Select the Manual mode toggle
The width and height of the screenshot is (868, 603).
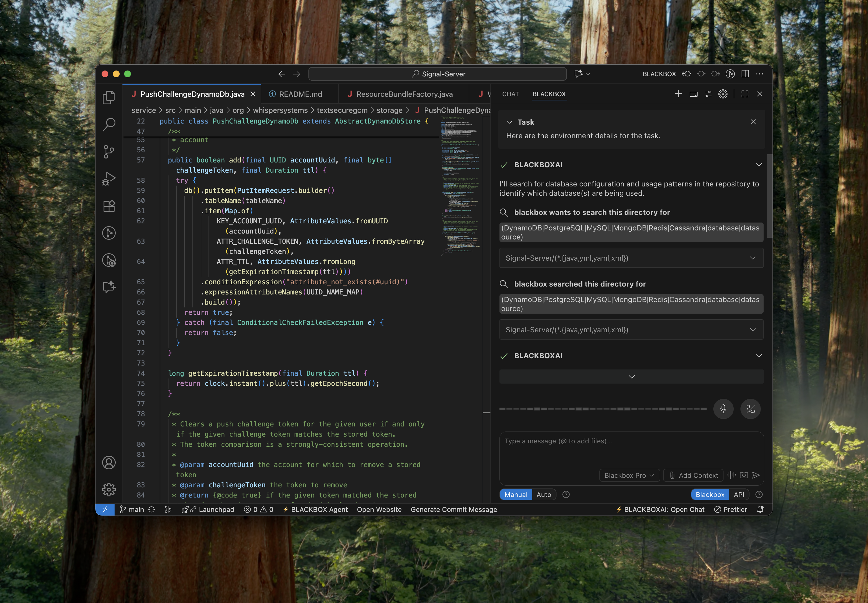pyautogui.click(x=516, y=495)
